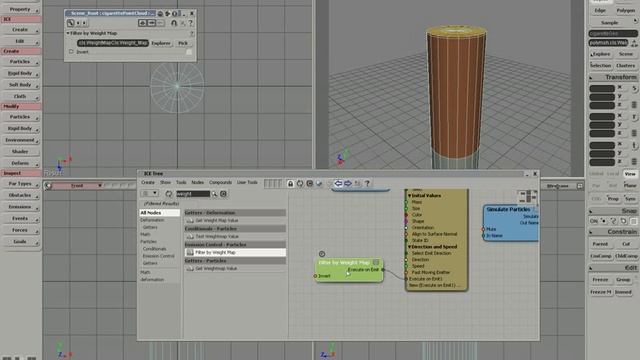
Task: Click the Parent button in Constrain panel
Action: (x=600, y=244)
